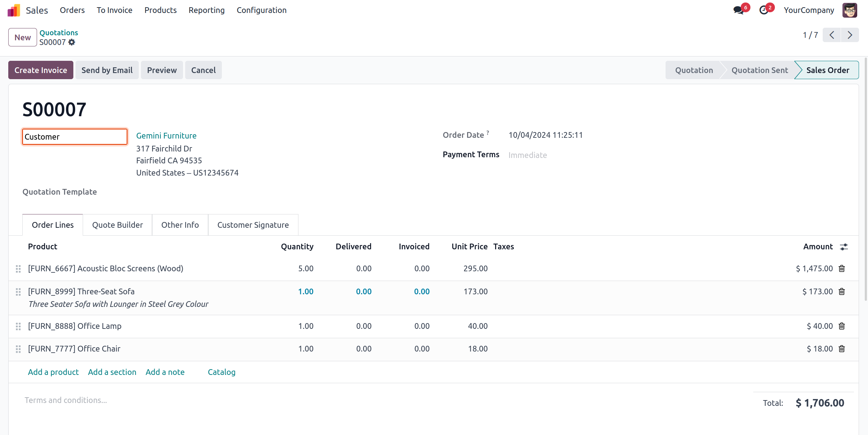
Task: Open the messages chat icon
Action: point(739,10)
